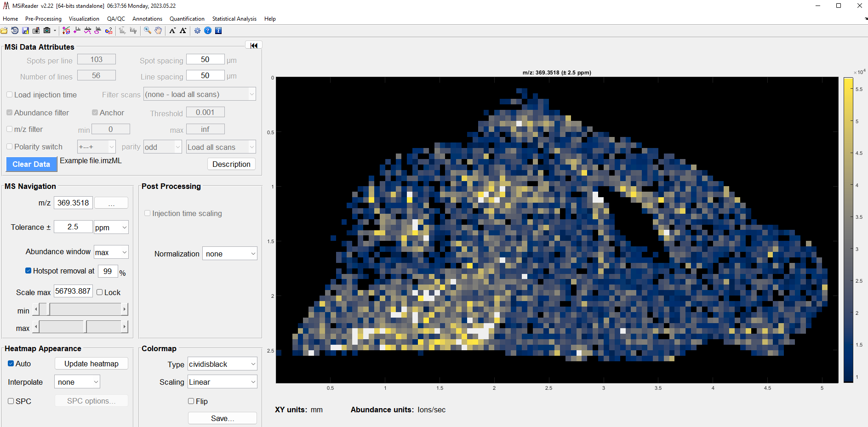Open the Statistical Analysis menu
Screen dimensions: 868x427
[x=234, y=19]
